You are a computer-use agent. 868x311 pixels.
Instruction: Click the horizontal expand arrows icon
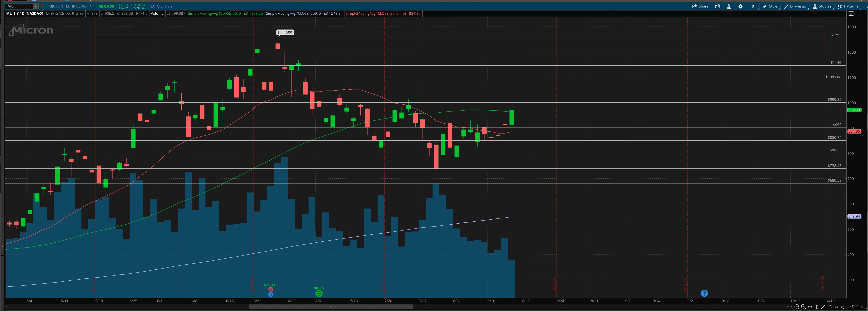pyautogui.click(x=810, y=307)
